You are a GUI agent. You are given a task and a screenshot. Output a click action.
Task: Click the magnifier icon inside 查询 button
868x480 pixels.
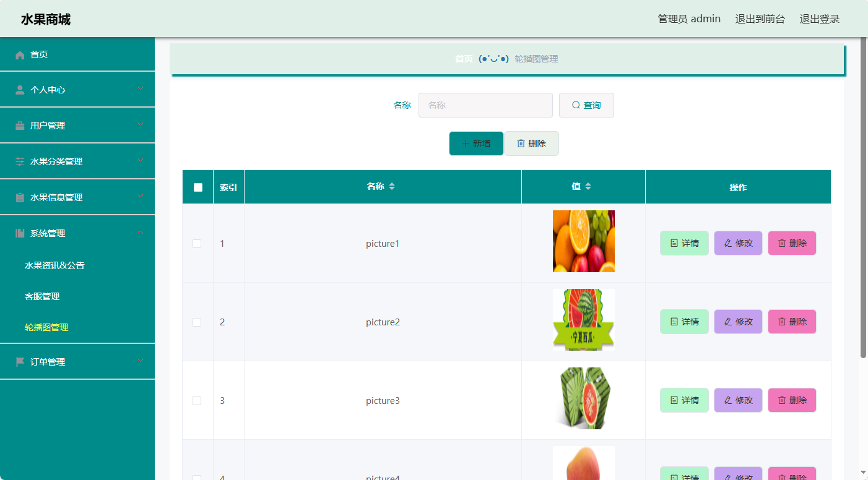[x=576, y=105]
